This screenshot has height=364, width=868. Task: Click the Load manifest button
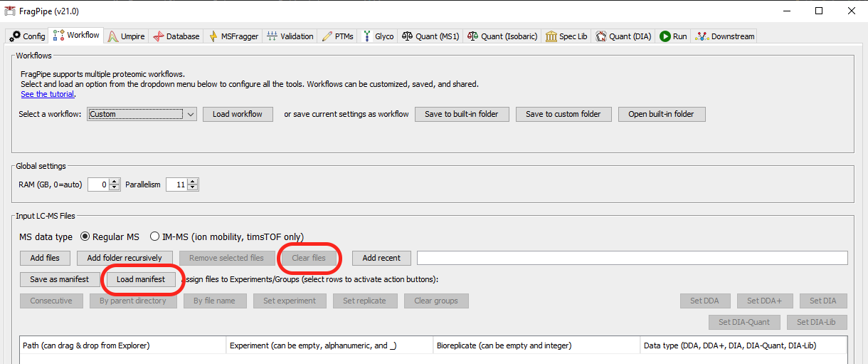pos(141,279)
